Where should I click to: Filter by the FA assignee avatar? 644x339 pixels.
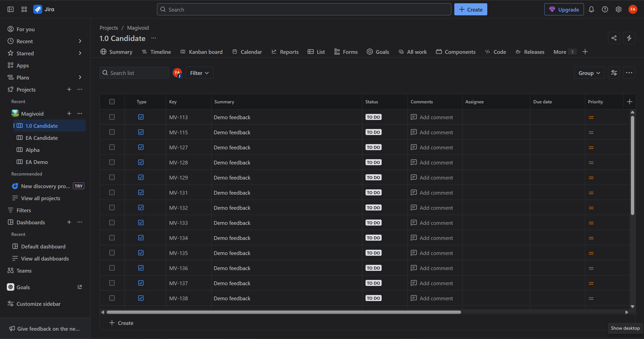pyautogui.click(x=177, y=73)
